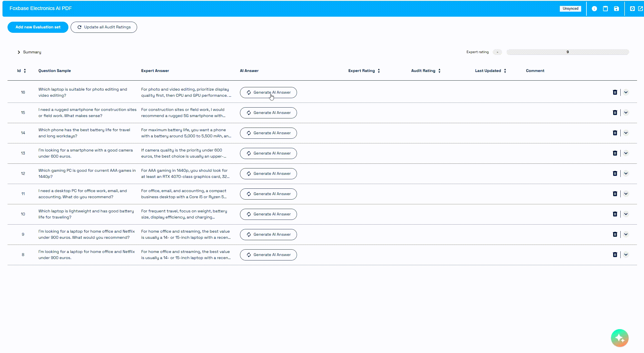Click the open-in-new-window icon

point(640,9)
